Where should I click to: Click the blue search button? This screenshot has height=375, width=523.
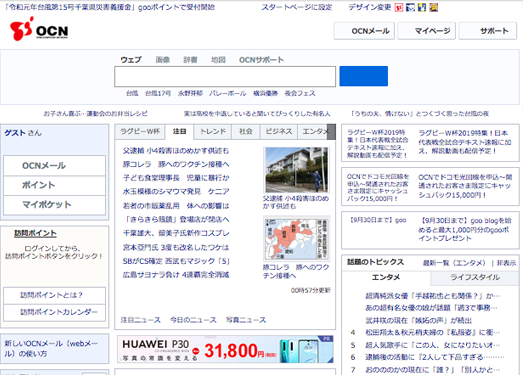tap(364, 76)
